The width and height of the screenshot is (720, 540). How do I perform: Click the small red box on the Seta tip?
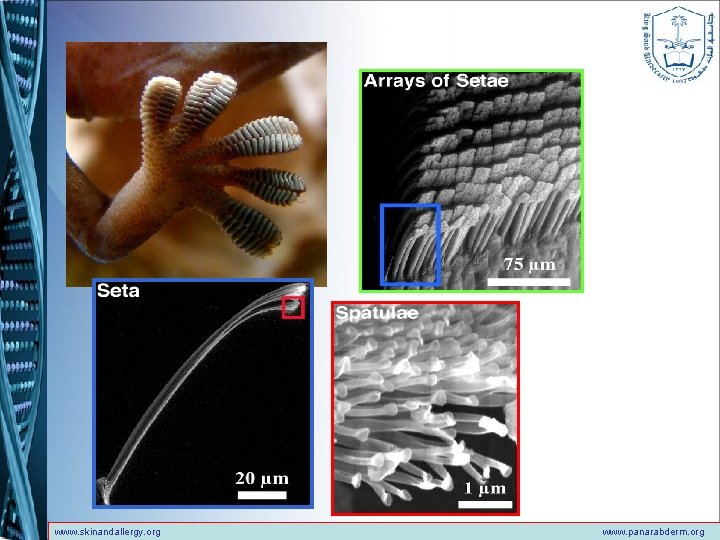tap(293, 307)
